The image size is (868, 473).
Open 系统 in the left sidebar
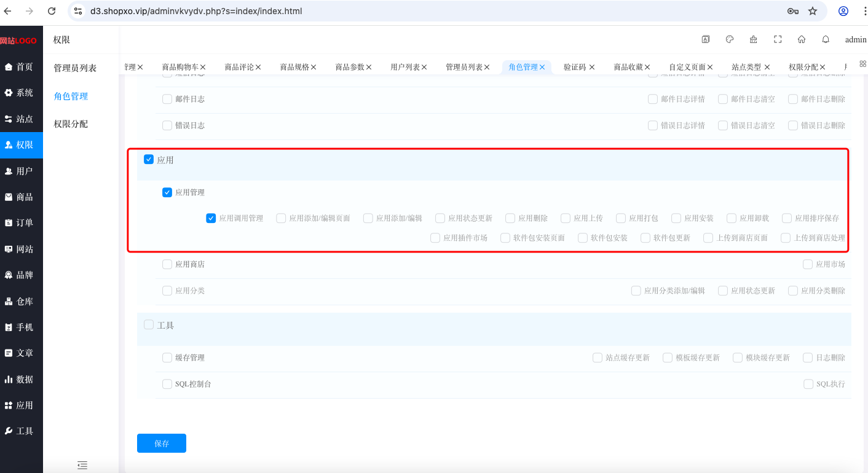(x=22, y=93)
